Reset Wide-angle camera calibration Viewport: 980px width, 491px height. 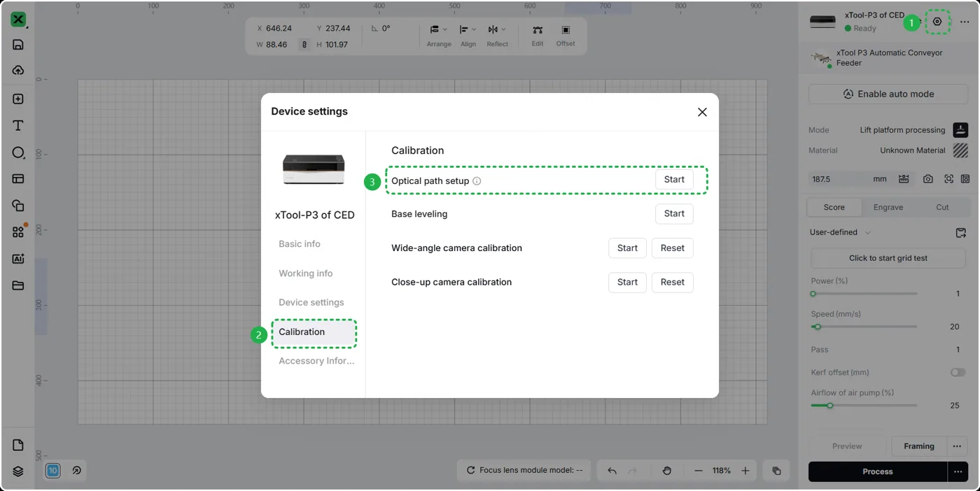click(x=673, y=248)
